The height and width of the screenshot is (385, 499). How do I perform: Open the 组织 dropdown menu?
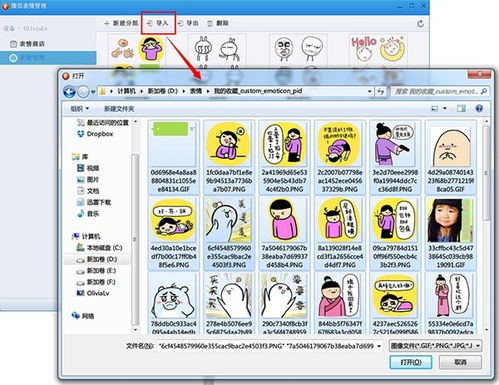[80, 109]
